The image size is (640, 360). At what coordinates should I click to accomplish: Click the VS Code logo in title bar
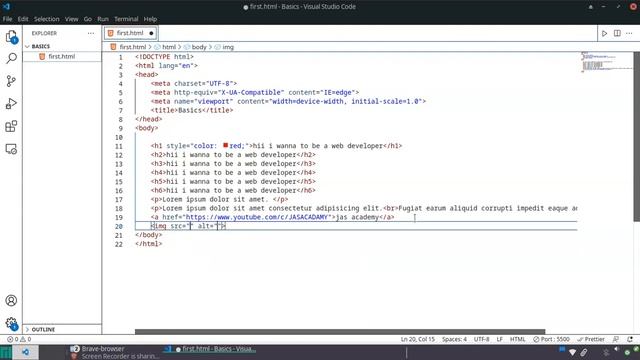[x=6, y=7]
